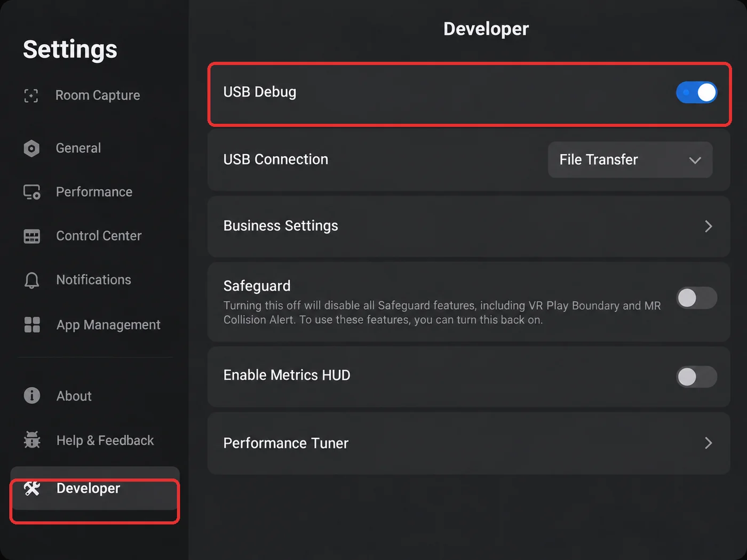Select the Developer sidebar entry

coord(95,489)
